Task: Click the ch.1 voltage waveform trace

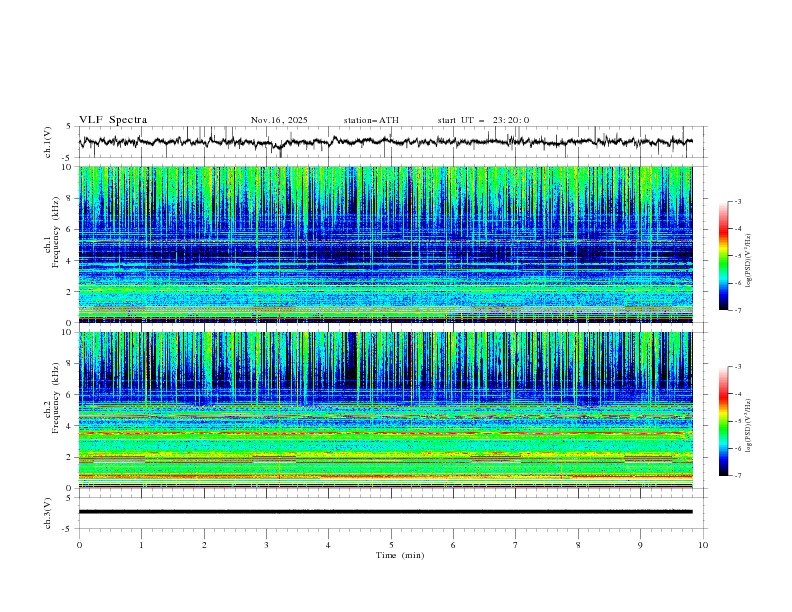Action: [386, 142]
